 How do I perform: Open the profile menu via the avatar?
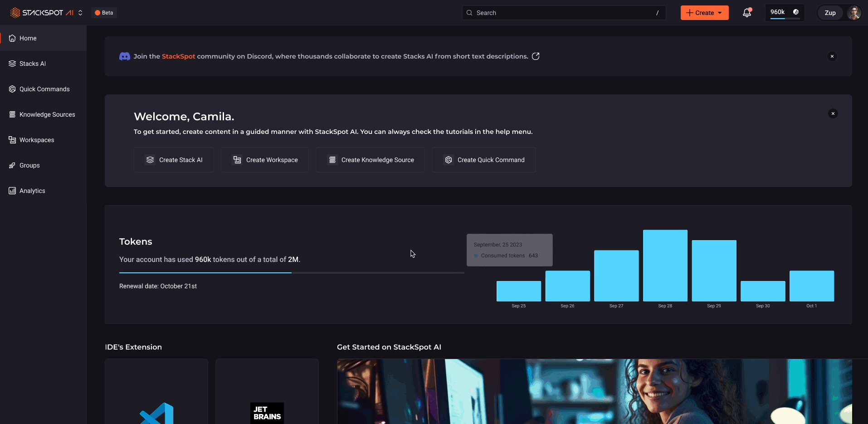coord(854,13)
